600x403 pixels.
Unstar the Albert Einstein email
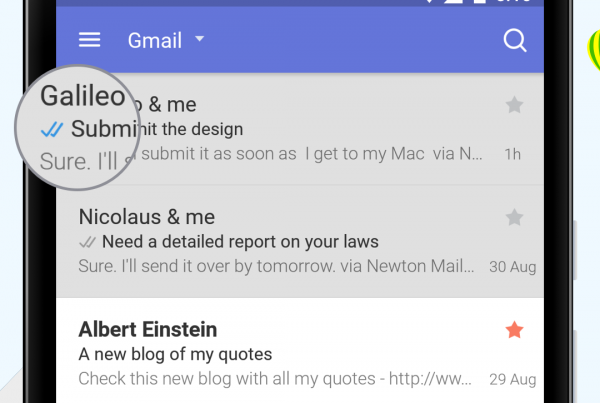coord(514,330)
